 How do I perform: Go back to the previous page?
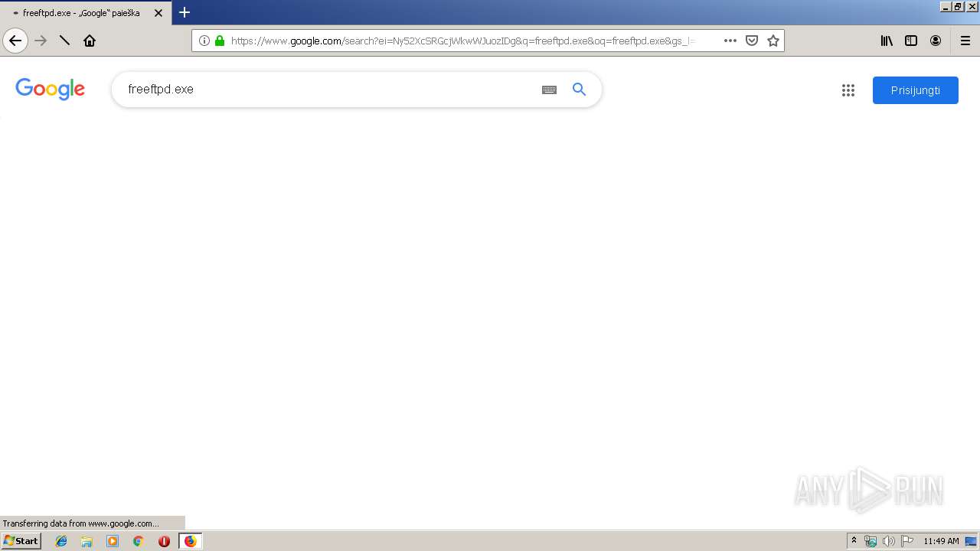pyautogui.click(x=15, y=41)
